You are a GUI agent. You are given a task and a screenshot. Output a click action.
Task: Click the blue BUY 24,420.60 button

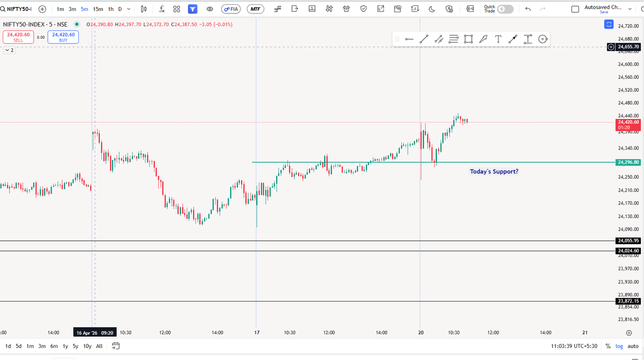pos(63,36)
